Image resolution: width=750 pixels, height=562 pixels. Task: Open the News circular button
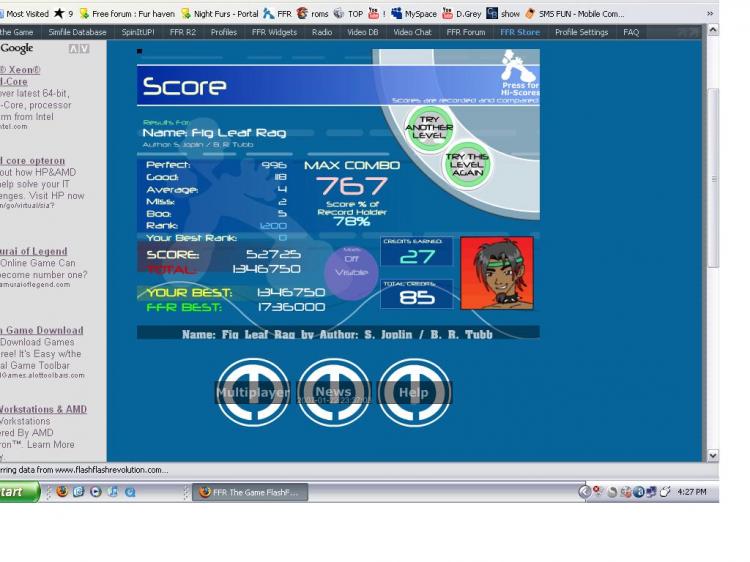click(333, 392)
